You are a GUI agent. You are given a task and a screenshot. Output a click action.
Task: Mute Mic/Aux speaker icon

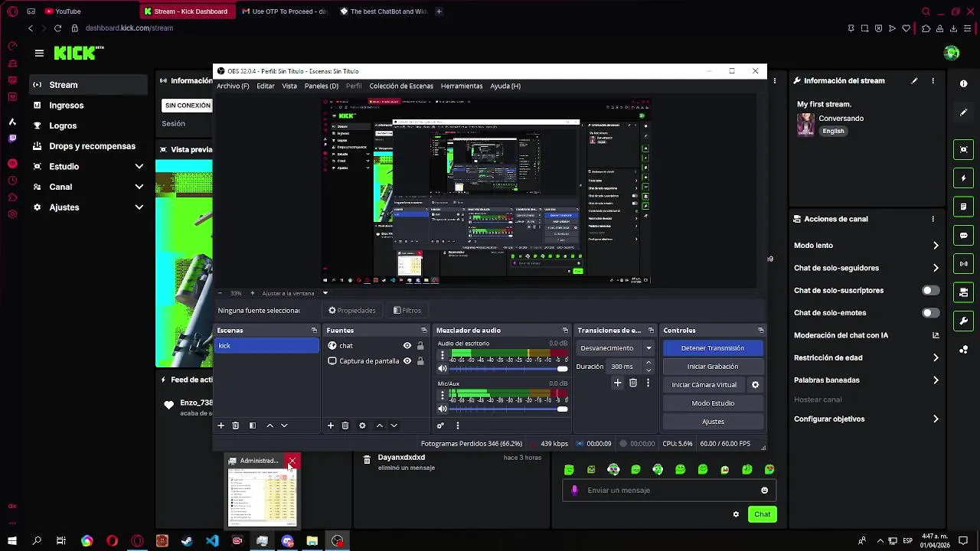(442, 409)
